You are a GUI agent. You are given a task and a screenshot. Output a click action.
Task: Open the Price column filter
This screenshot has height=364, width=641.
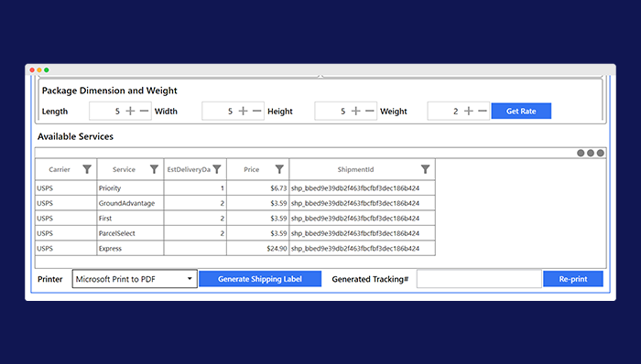279,169
